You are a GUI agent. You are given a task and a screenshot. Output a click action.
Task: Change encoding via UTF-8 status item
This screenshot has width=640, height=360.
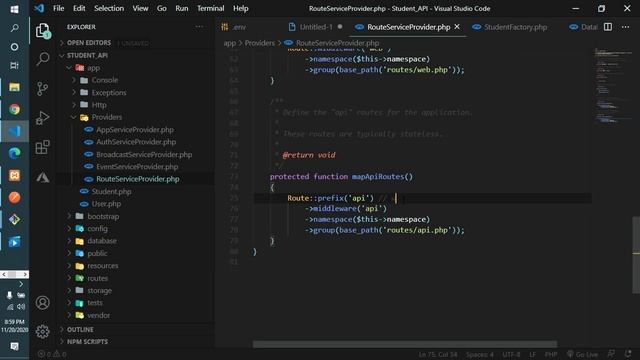(511, 354)
